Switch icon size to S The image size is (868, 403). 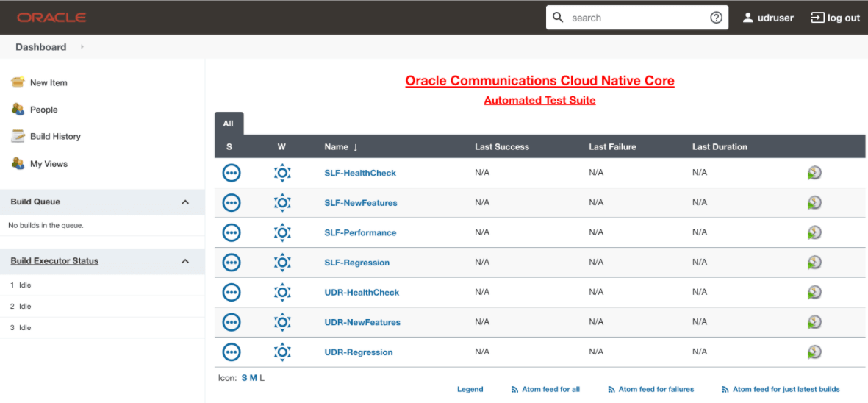(x=244, y=378)
